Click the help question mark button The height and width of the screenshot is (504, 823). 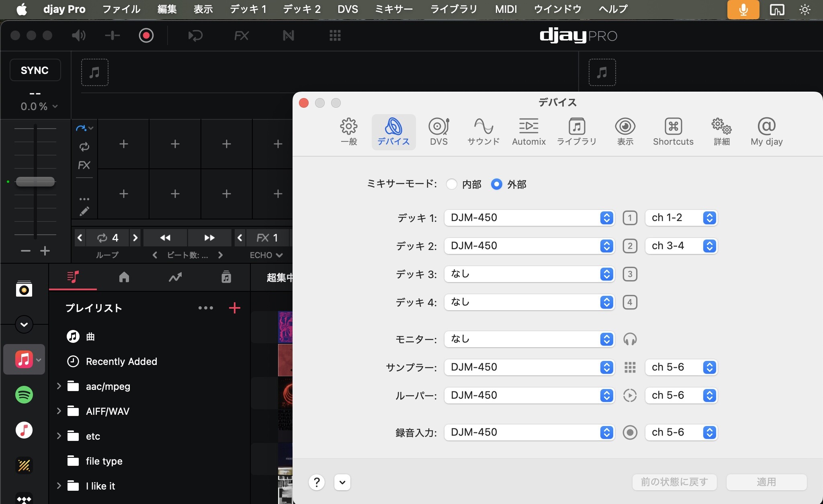(317, 482)
